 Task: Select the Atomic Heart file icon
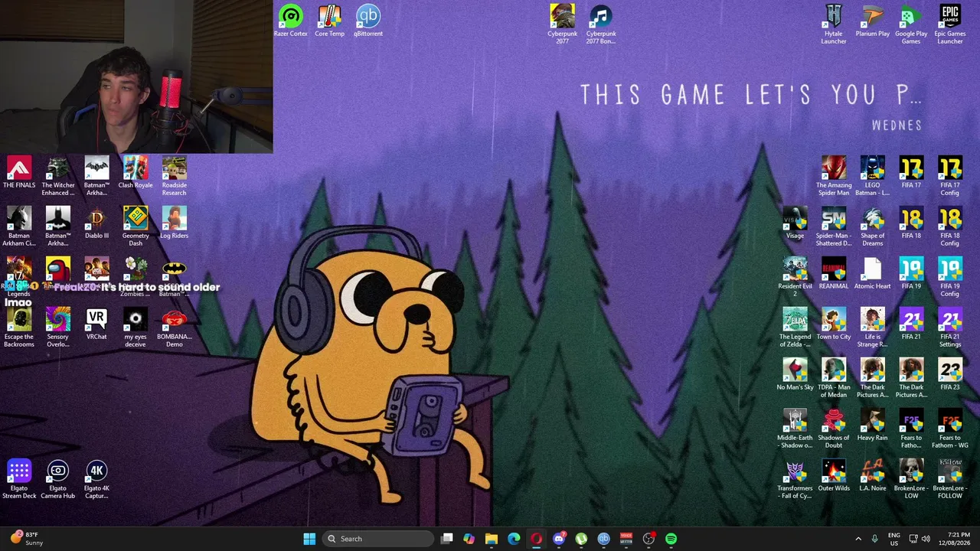(x=872, y=273)
